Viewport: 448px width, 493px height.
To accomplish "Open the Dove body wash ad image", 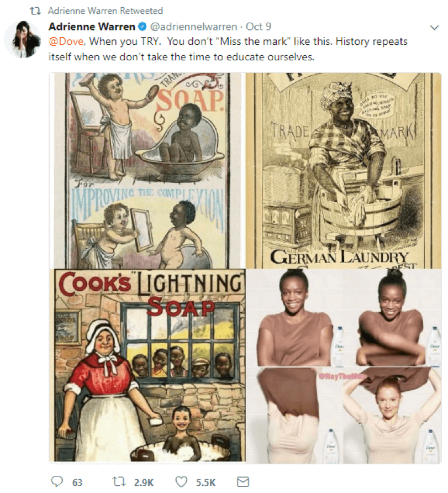I will (x=344, y=365).
